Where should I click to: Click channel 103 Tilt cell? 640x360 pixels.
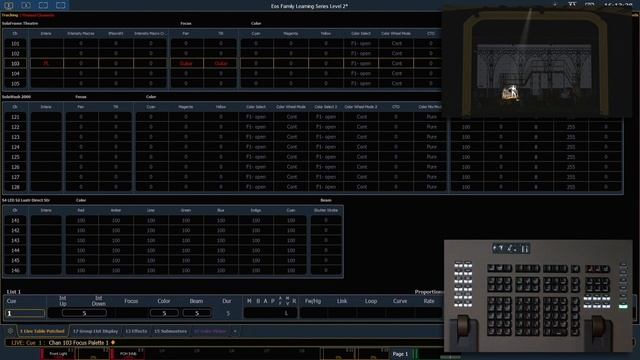tap(221, 63)
